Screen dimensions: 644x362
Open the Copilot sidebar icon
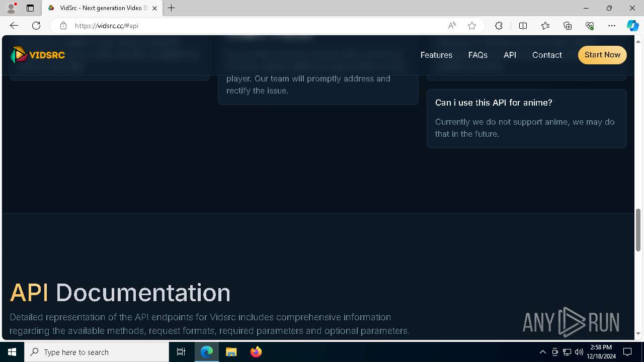point(632,26)
